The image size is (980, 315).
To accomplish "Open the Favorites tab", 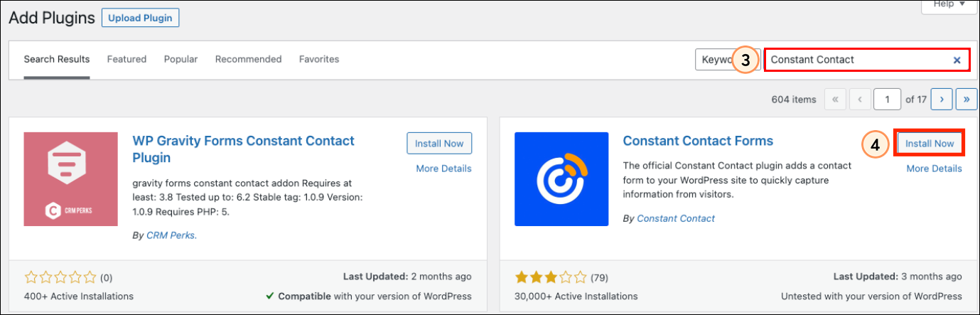I will 319,59.
